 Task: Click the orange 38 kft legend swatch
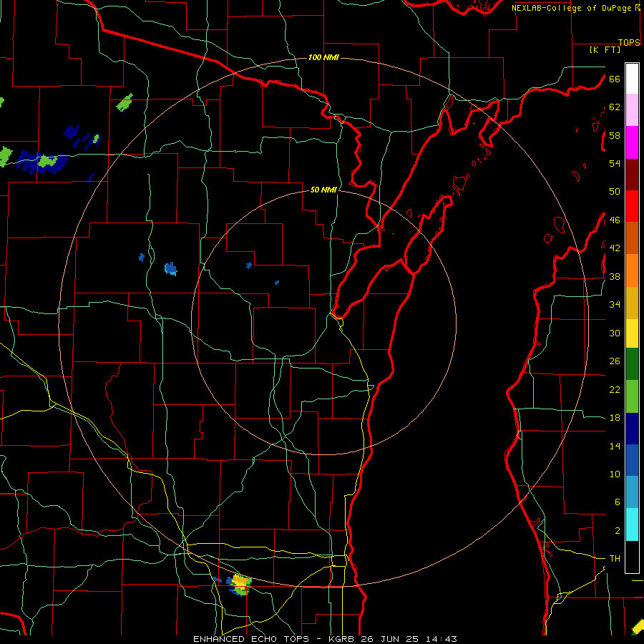click(632, 270)
